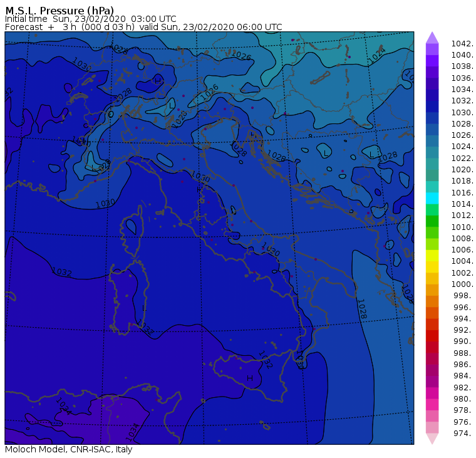
Task: Click the 1008. legend value
Action: pyautogui.click(x=462, y=239)
